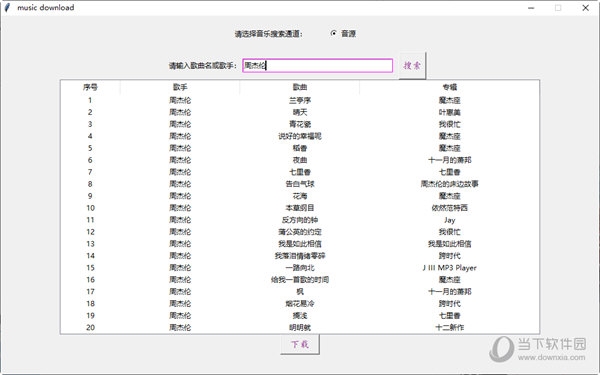Click the 歌手 column header
The height and width of the screenshot is (375, 600).
pyautogui.click(x=180, y=87)
